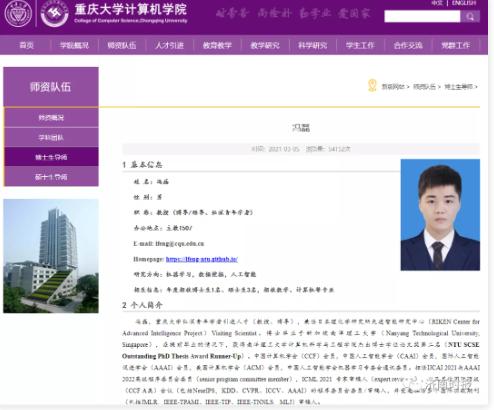This screenshot has width=494, height=410.
Task: Click the professor's portrait photo
Action: click(440, 215)
